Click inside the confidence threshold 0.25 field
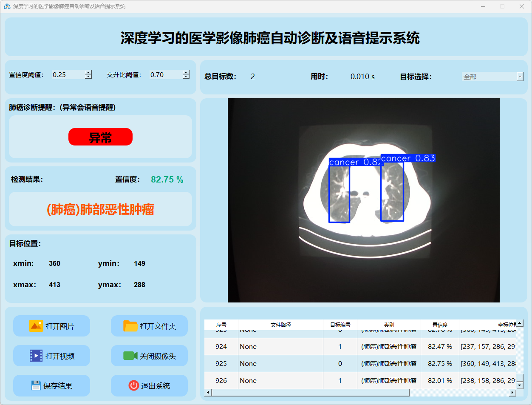Viewport: 532px width, 405px height. pyautogui.click(x=67, y=75)
